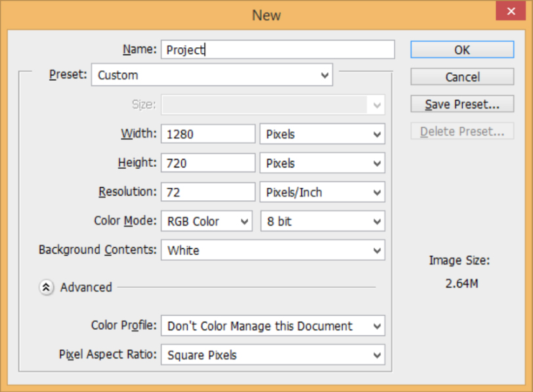Image resolution: width=533 pixels, height=392 pixels.
Task: Click the disabled Size dropdown
Action: (273, 104)
